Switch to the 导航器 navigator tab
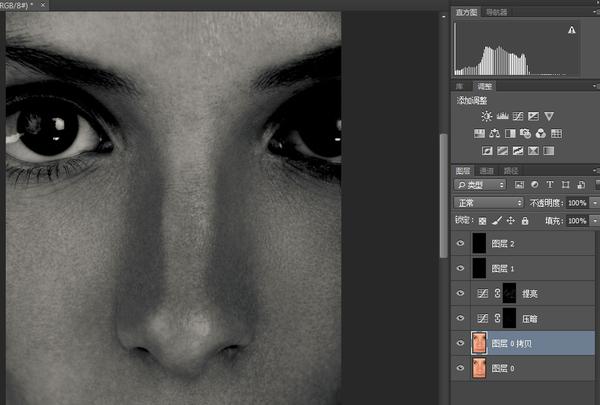This screenshot has width=600, height=405. (x=496, y=12)
